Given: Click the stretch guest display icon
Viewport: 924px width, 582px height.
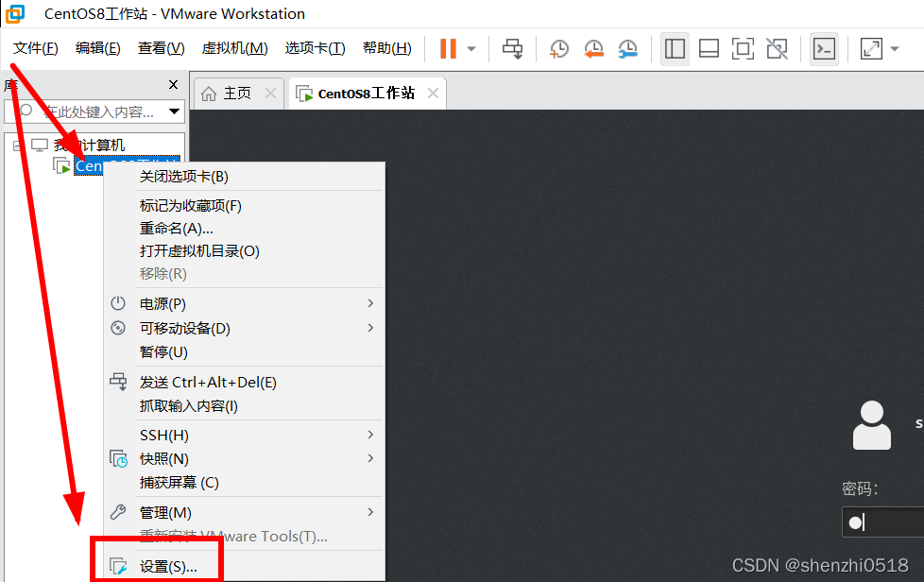Looking at the screenshot, I should (871, 48).
